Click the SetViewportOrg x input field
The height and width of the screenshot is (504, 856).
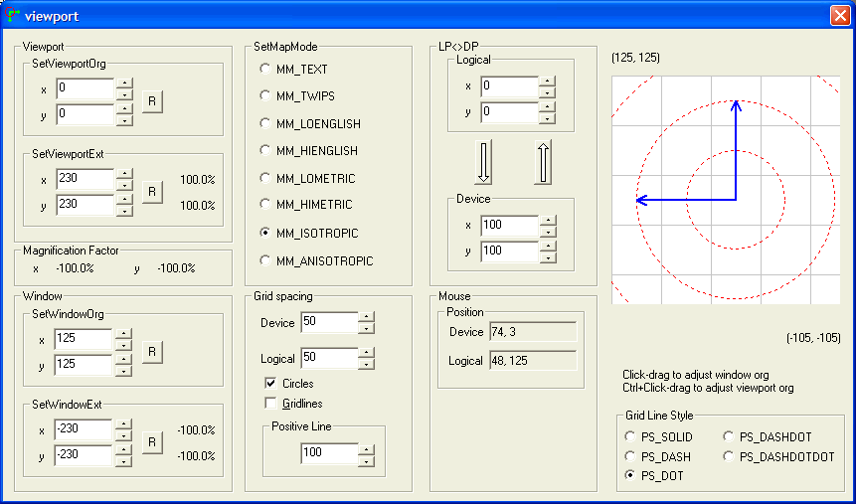pos(86,88)
